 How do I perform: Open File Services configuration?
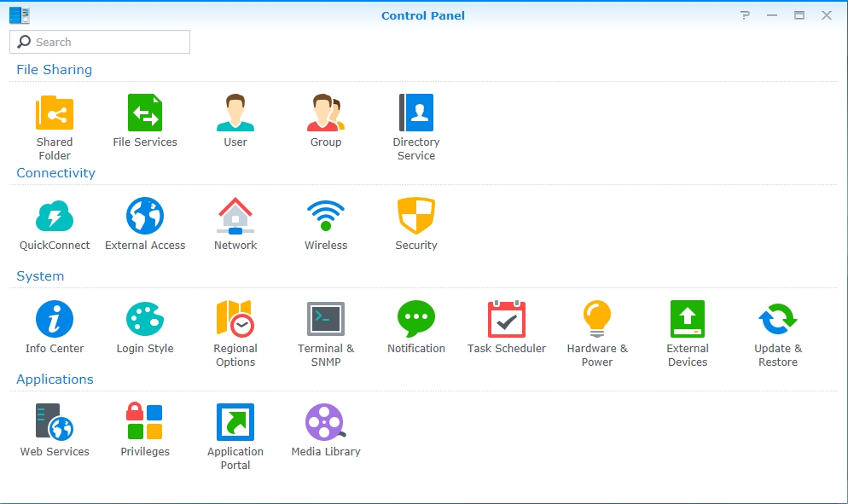click(144, 112)
